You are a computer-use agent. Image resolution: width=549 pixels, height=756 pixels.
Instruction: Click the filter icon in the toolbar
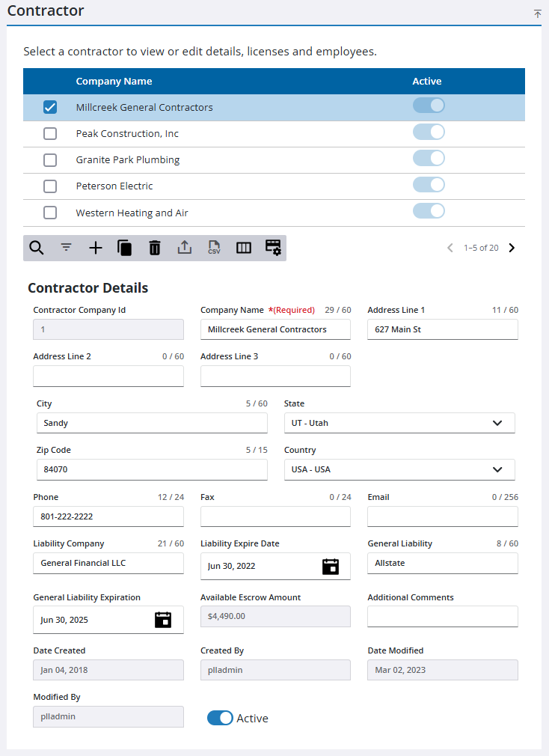click(x=66, y=247)
